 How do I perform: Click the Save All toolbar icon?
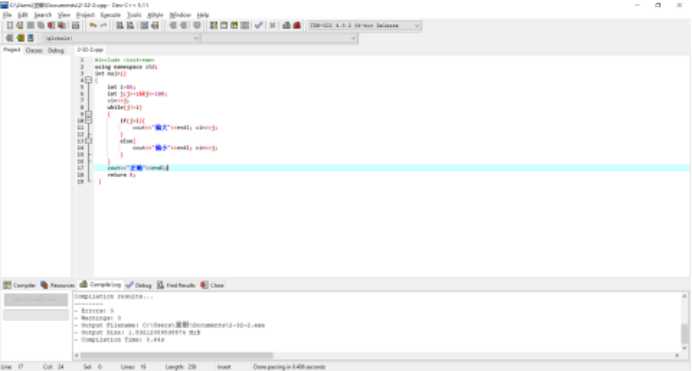click(x=41, y=26)
